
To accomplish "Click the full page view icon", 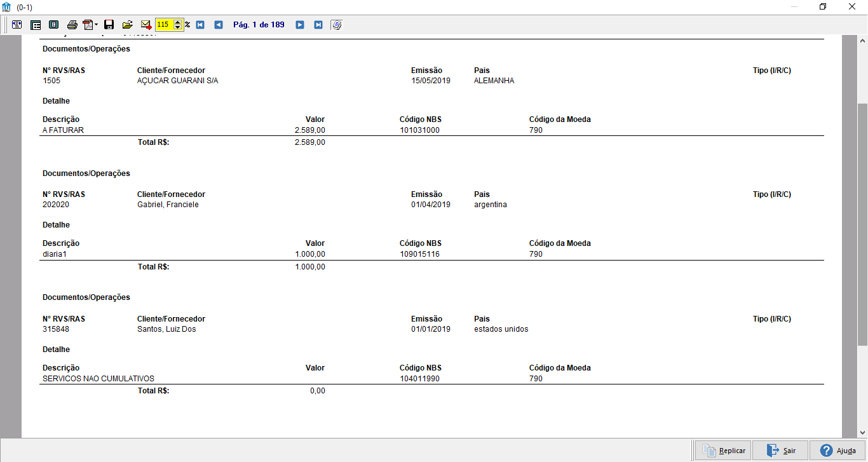I will pyautogui.click(x=53, y=25).
